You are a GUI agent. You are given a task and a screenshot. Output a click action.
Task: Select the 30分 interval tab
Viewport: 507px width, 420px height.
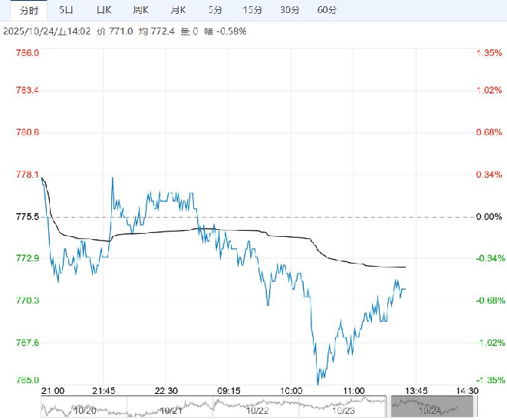click(289, 10)
